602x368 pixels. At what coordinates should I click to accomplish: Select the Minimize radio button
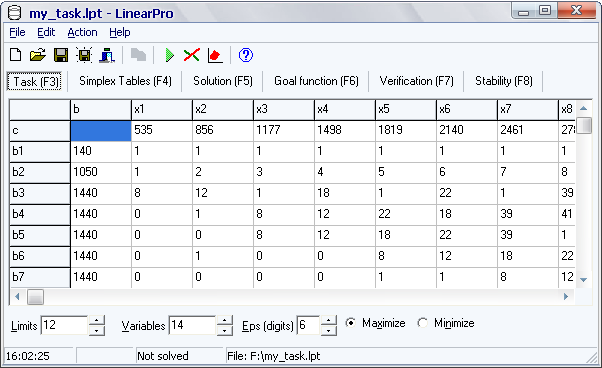pyautogui.click(x=423, y=323)
